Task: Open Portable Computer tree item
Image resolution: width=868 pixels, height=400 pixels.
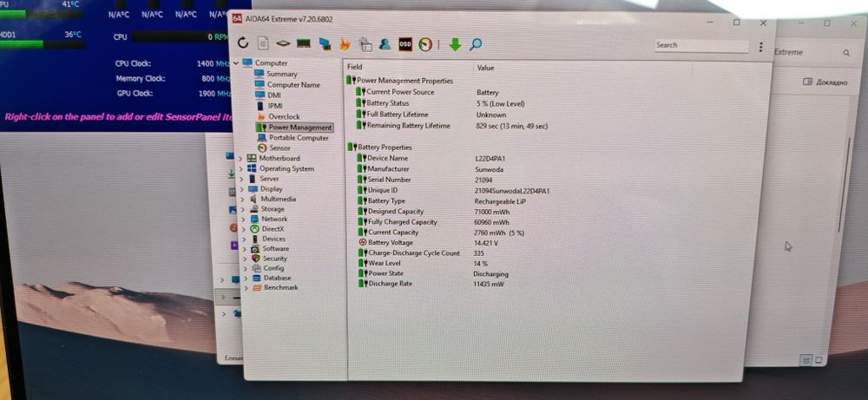Action: [299, 138]
